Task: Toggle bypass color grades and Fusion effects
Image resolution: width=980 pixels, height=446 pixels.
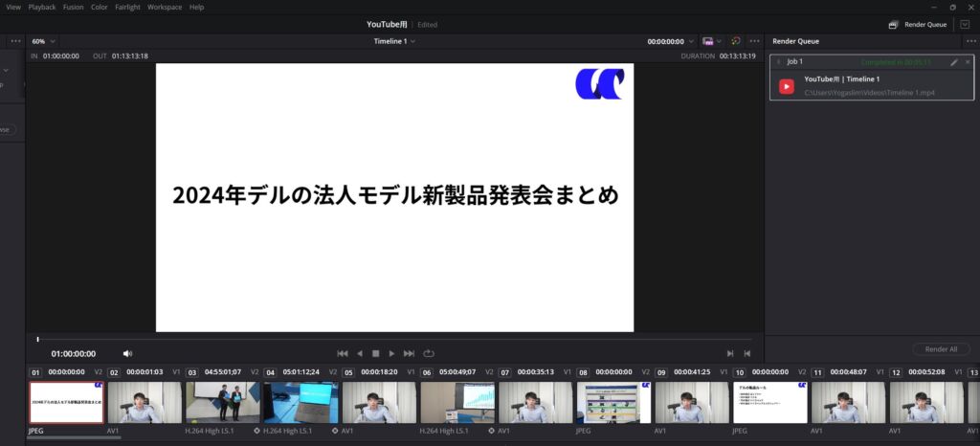Action: [x=736, y=41]
